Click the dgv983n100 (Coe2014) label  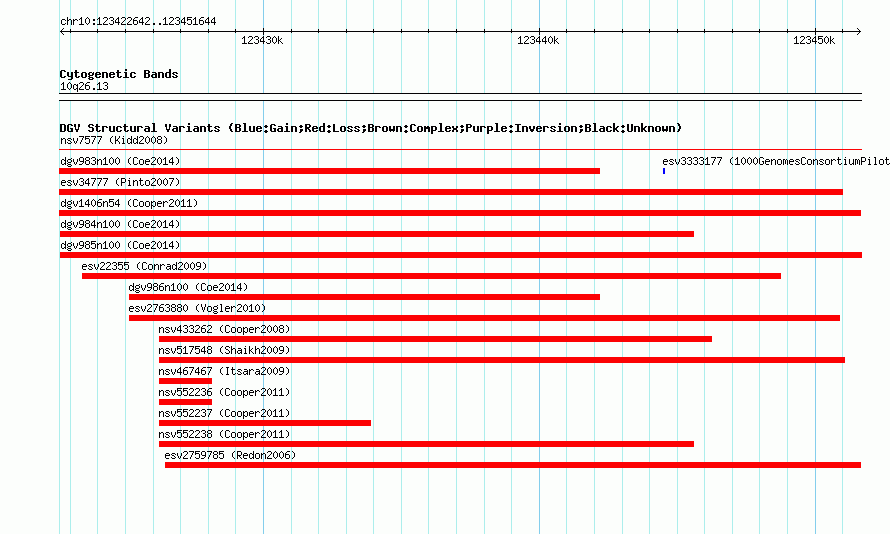120,161
